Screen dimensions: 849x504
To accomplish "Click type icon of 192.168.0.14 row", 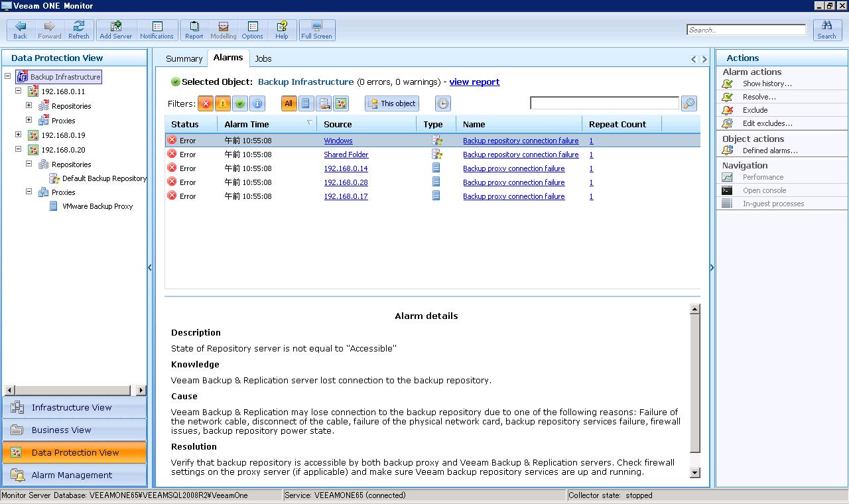I will pyautogui.click(x=436, y=168).
